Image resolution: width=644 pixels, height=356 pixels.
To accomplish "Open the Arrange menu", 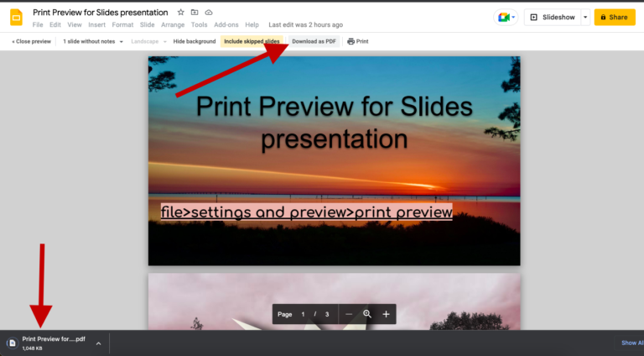I will point(173,24).
